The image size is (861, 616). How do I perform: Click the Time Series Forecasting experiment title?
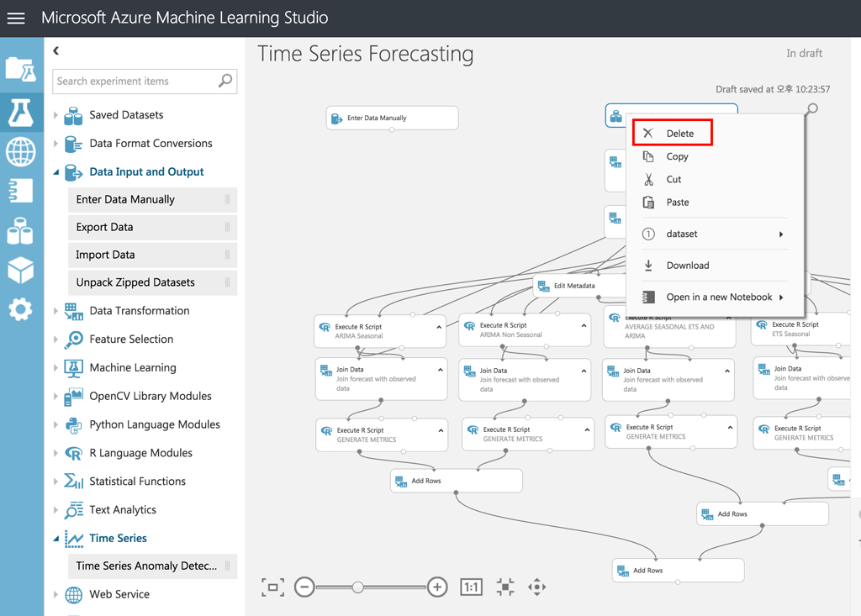point(366,55)
